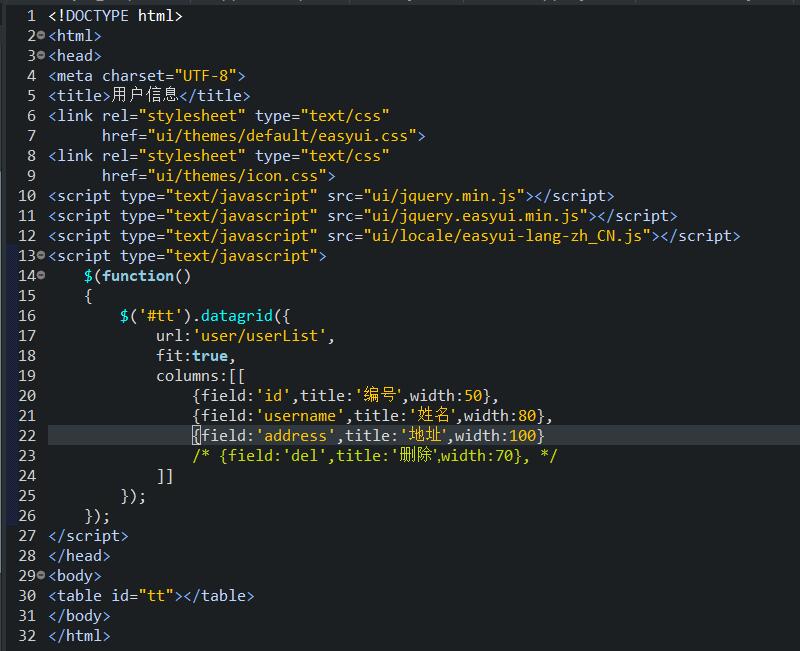
Task: Click the function keyword on line 14
Action: [138, 276]
